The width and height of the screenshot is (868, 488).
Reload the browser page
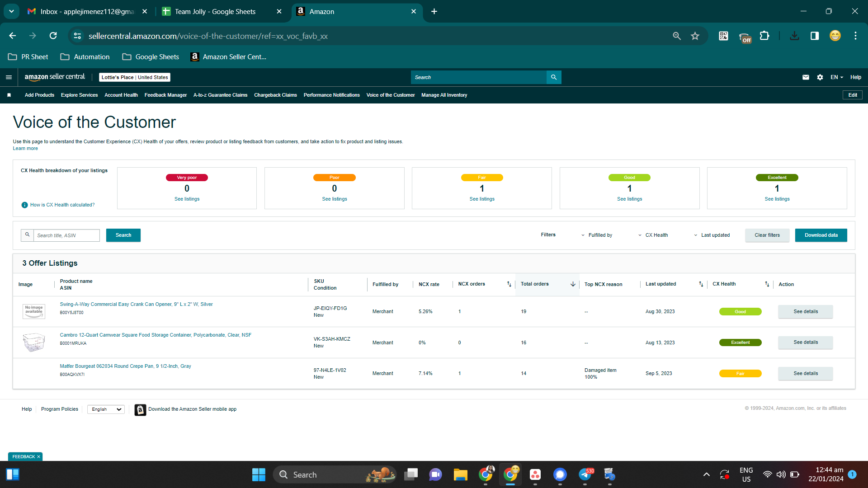point(53,36)
